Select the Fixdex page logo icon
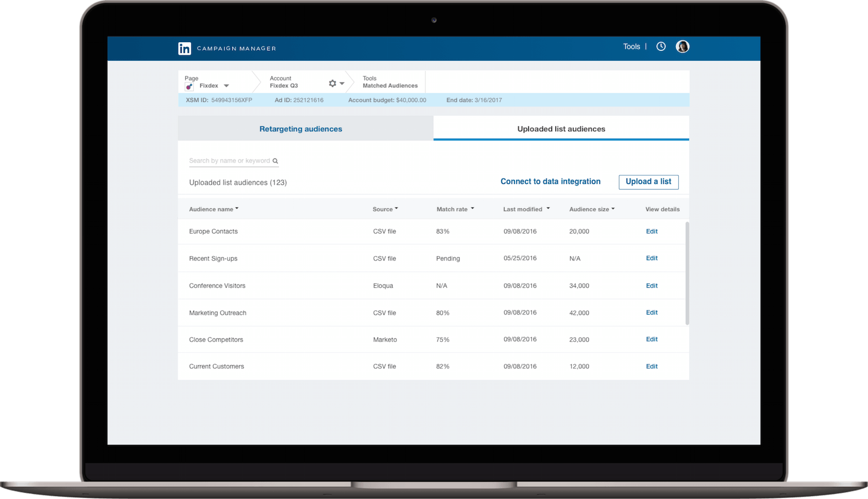 189,86
